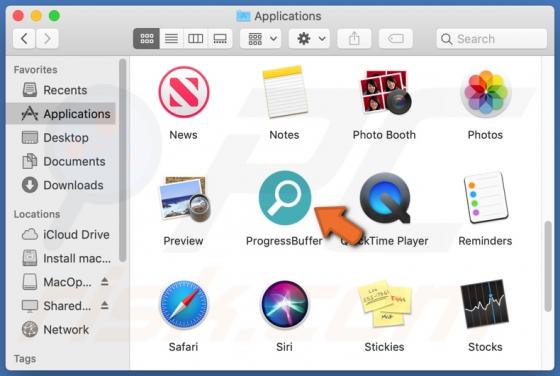560x376 pixels.
Task: Click the sidebar vertical scrollbar
Action: point(122,160)
